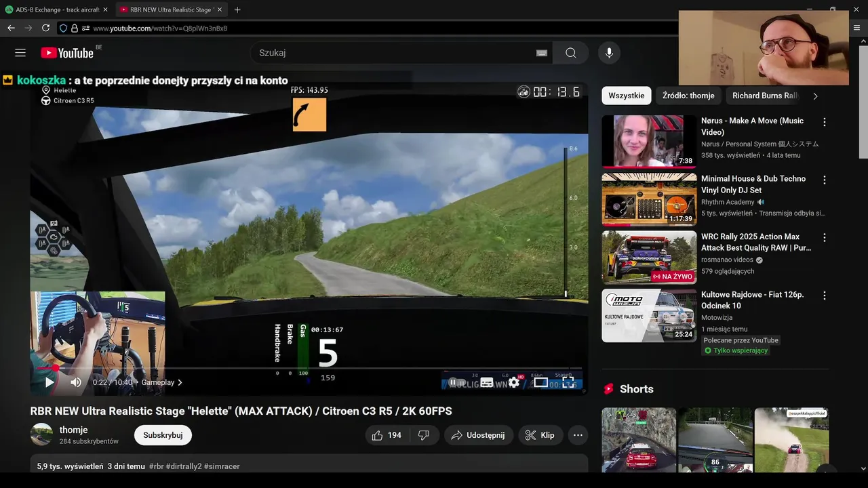This screenshot has width=868, height=488.
Task: Create a clip with Klip
Action: 540,435
